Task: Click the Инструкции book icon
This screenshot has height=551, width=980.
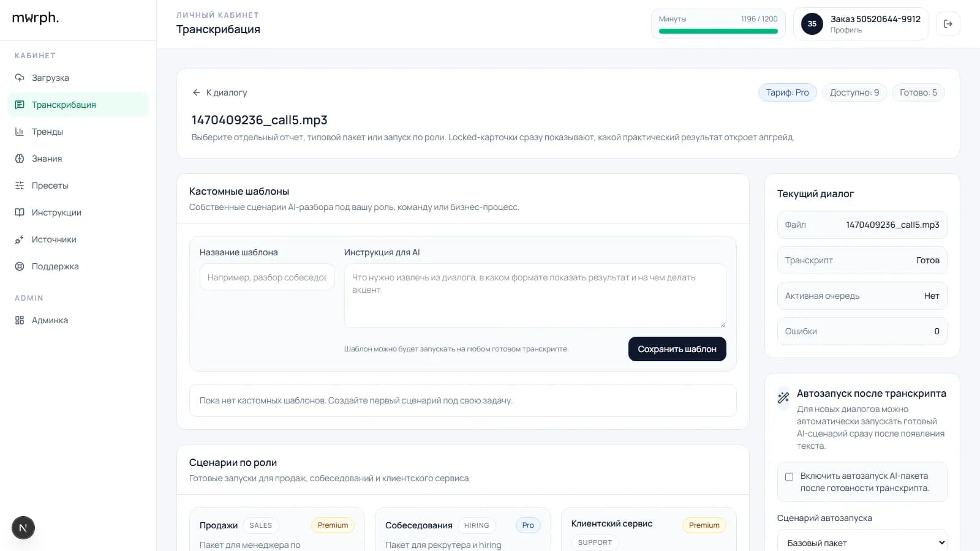Action: click(x=20, y=212)
